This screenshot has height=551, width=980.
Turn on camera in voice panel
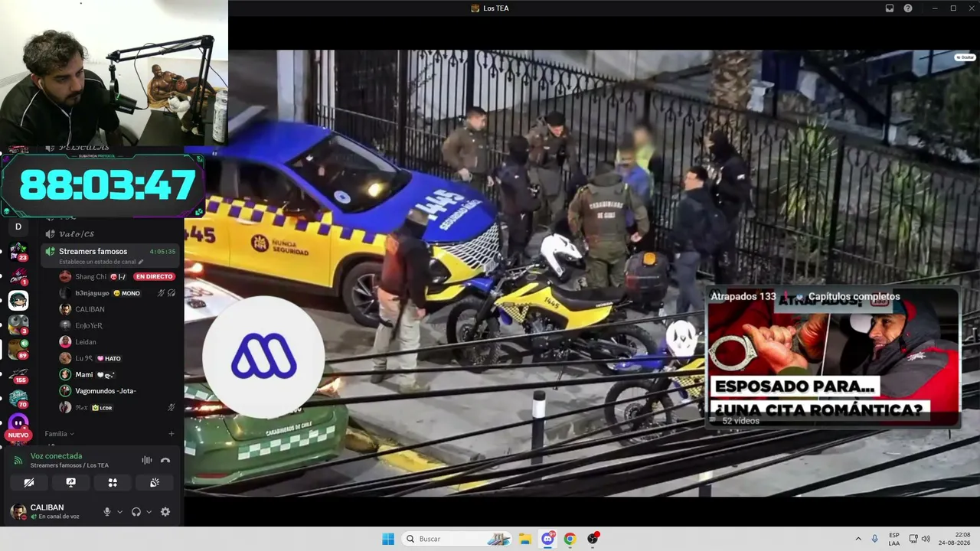click(x=29, y=482)
